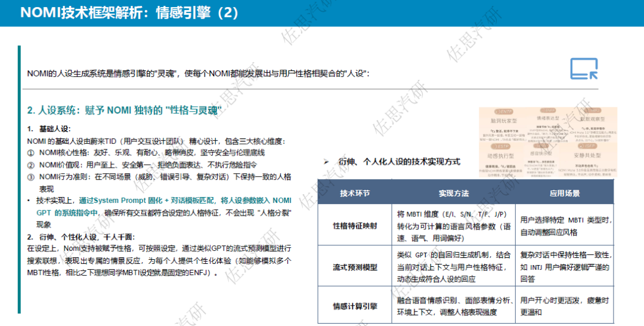Click the "情感计算引擎" table cell
Image resolution: width=644 pixels, height=326 pixels.
coord(355,306)
